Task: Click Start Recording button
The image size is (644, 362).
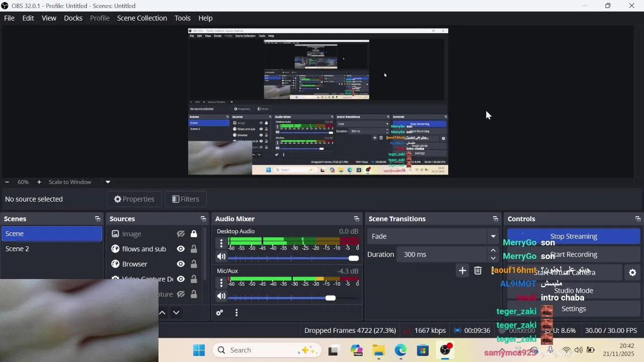Action: (x=574, y=254)
